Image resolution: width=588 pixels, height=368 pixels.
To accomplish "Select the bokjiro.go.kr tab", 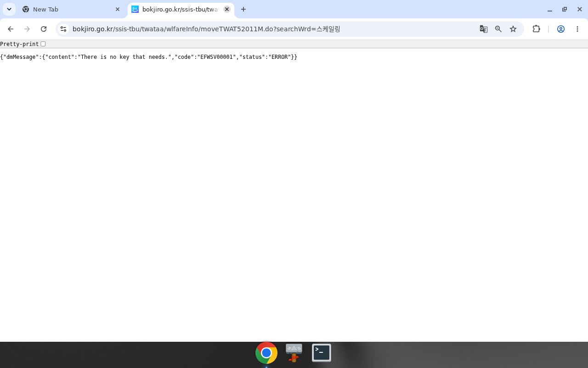I will (x=181, y=9).
